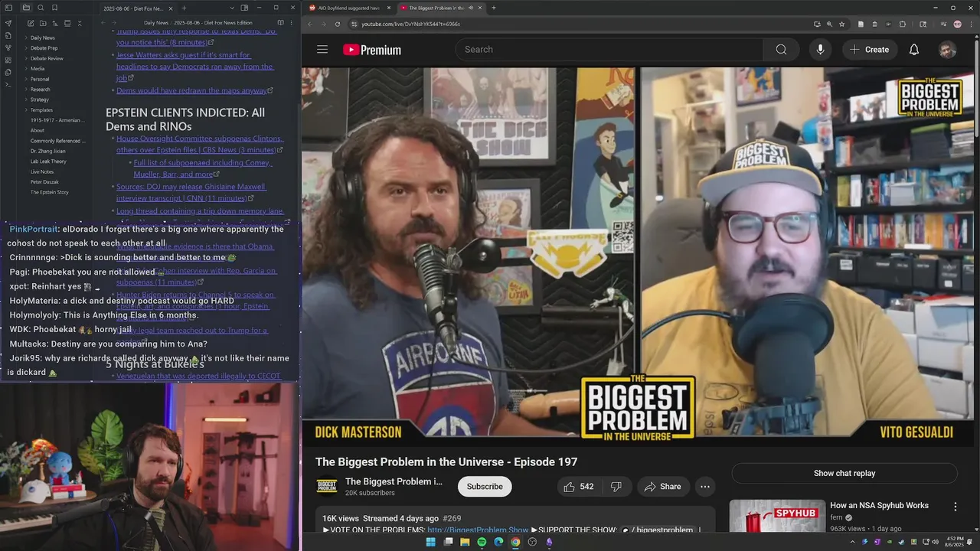This screenshot has width=980, height=551.
Task: Open Obsidian tab list dropdown arrow
Action: pos(232,8)
